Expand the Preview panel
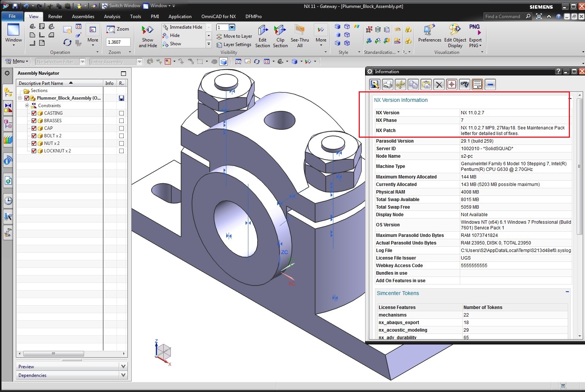Image resolution: width=585 pixels, height=392 pixels. tap(123, 366)
